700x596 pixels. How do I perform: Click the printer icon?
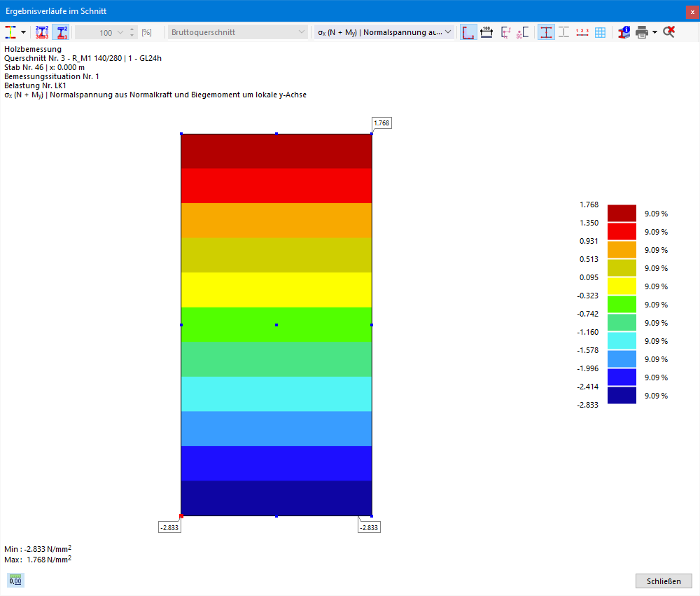pos(641,32)
